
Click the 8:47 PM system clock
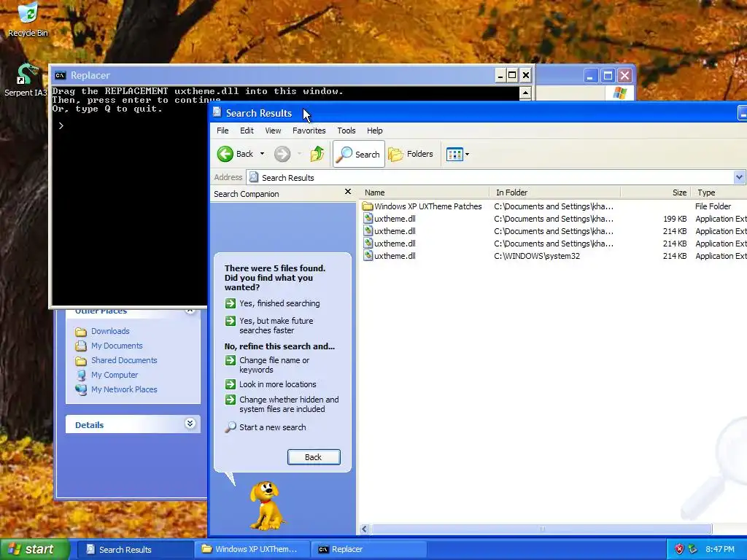(x=720, y=550)
